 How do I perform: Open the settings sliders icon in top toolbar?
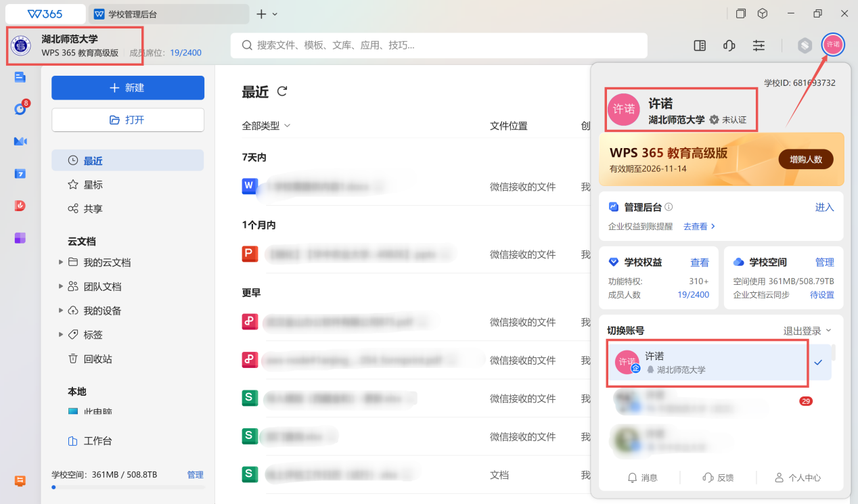[759, 45]
